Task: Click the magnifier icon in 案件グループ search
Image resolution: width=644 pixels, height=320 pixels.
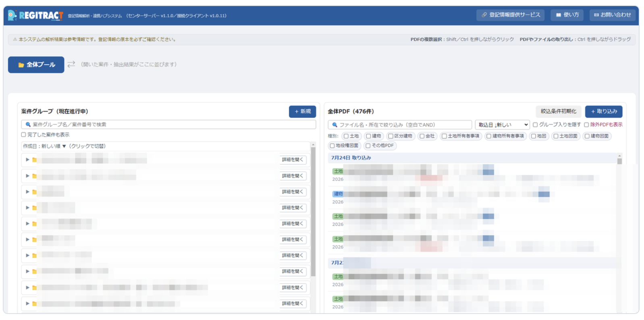Action: tap(28, 125)
